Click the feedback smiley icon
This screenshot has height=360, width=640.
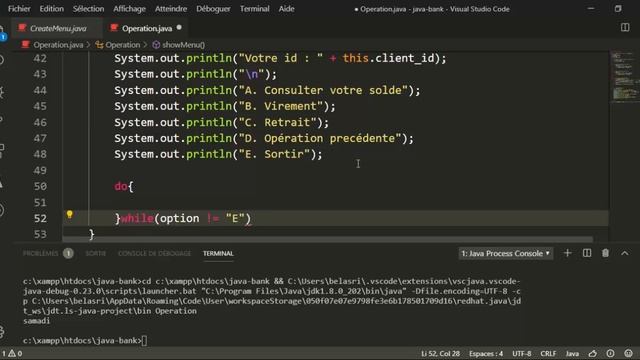coord(628,353)
